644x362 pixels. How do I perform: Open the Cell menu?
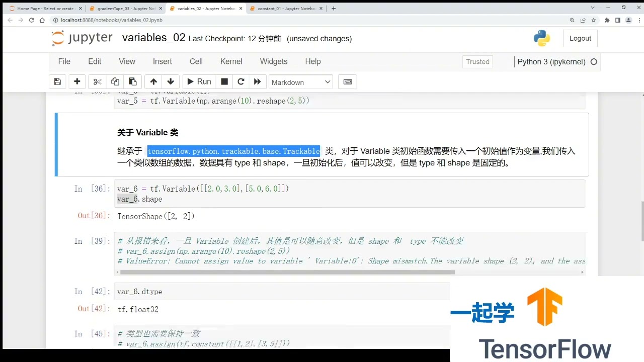tap(196, 61)
